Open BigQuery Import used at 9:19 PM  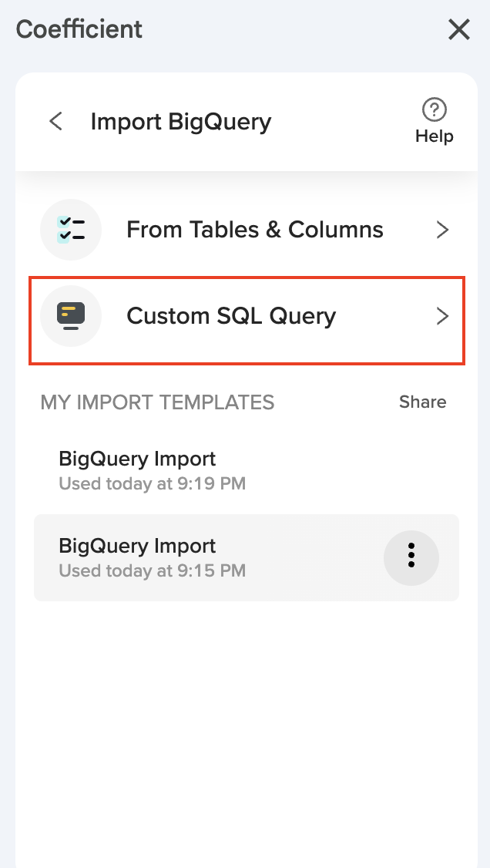[x=137, y=459]
